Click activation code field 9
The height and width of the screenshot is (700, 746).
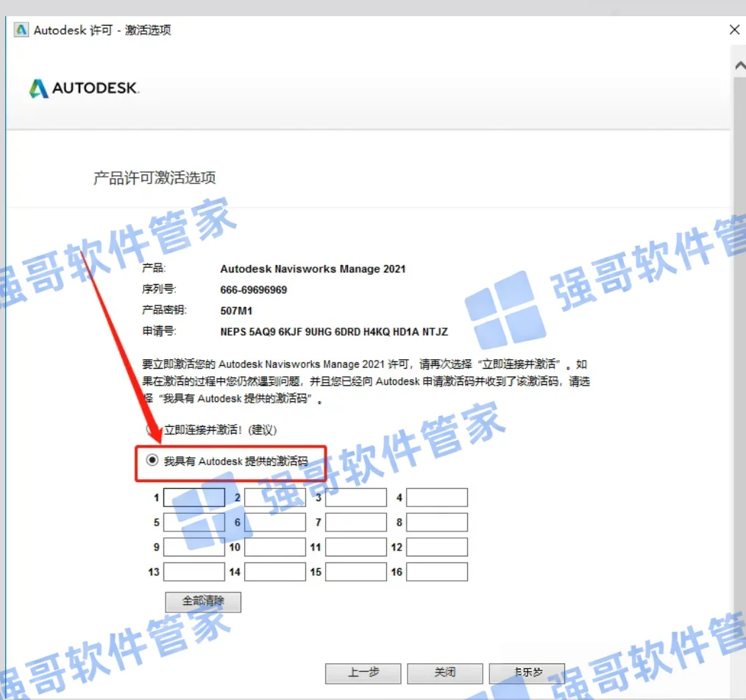pyautogui.click(x=194, y=547)
